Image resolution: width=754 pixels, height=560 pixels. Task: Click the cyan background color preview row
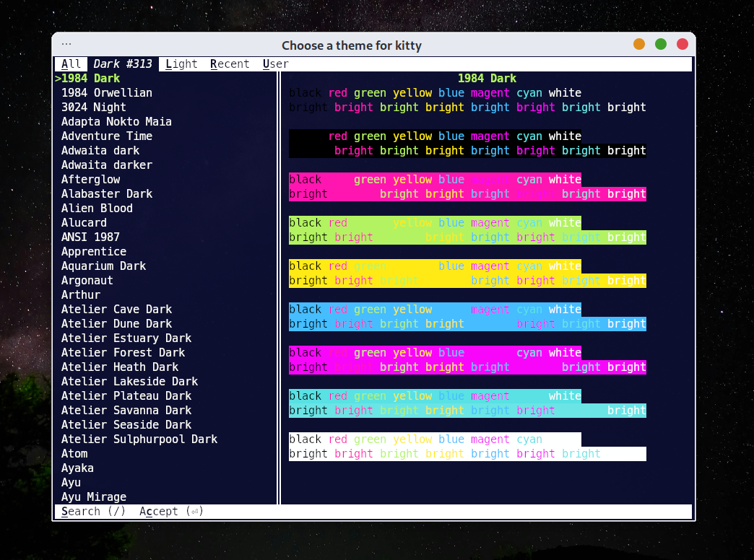click(x=467, y=403)
